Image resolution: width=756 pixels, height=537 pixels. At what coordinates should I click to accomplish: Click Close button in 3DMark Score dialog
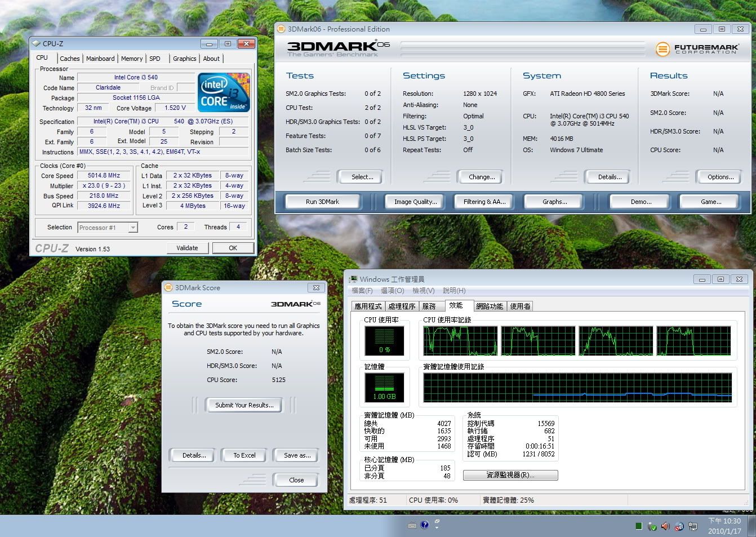296,480
